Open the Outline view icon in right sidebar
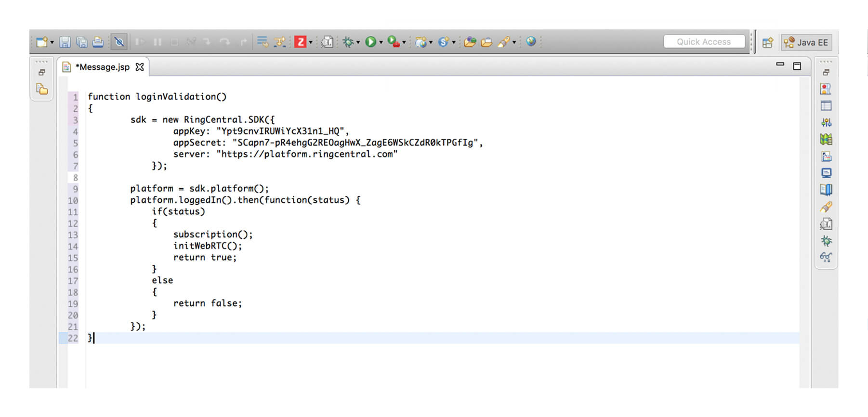This screenshot has width=868, height=417. click(826, 89)
